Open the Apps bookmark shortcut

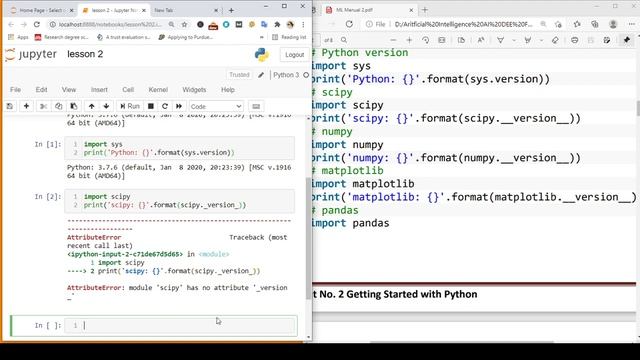(x=18, y=37)
